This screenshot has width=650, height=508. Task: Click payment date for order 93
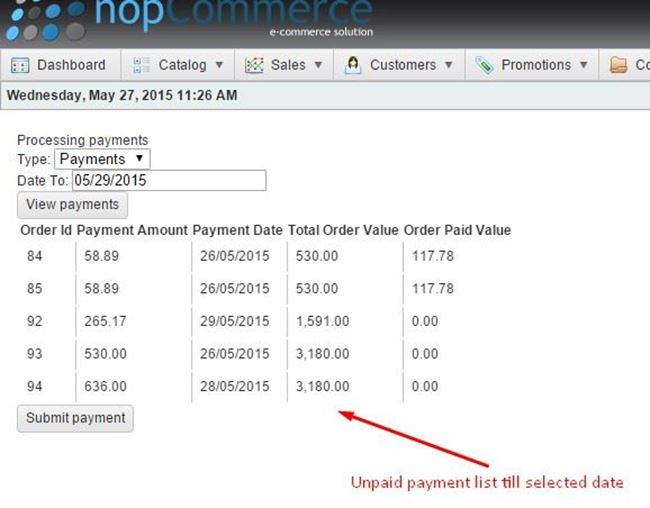(235, 354)
